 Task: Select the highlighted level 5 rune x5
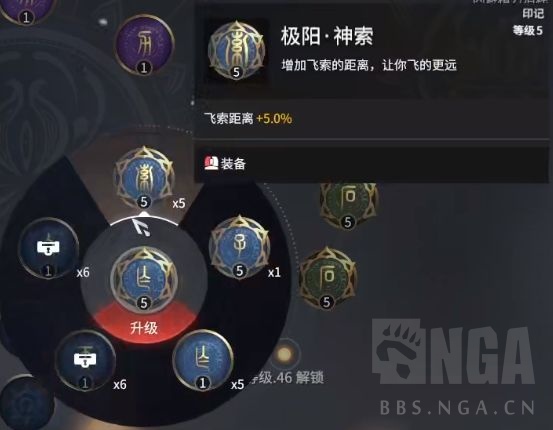pos(144,178)
